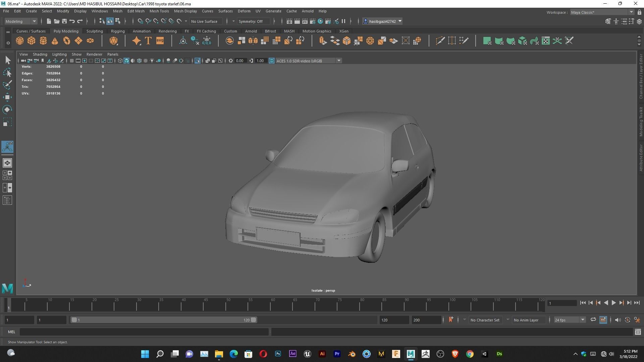Viewport: 644px width, 362px height.
Task: Create a polygon sphere from the shelf
Action: tap(20, 41)
